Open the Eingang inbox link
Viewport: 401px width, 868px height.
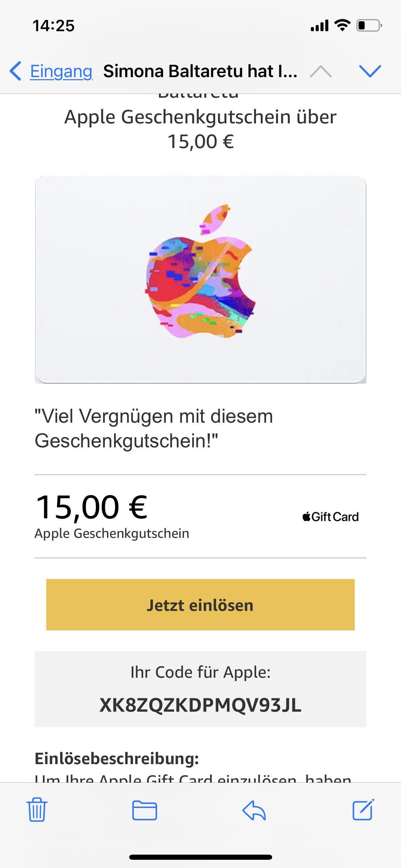tap(61, 71)
